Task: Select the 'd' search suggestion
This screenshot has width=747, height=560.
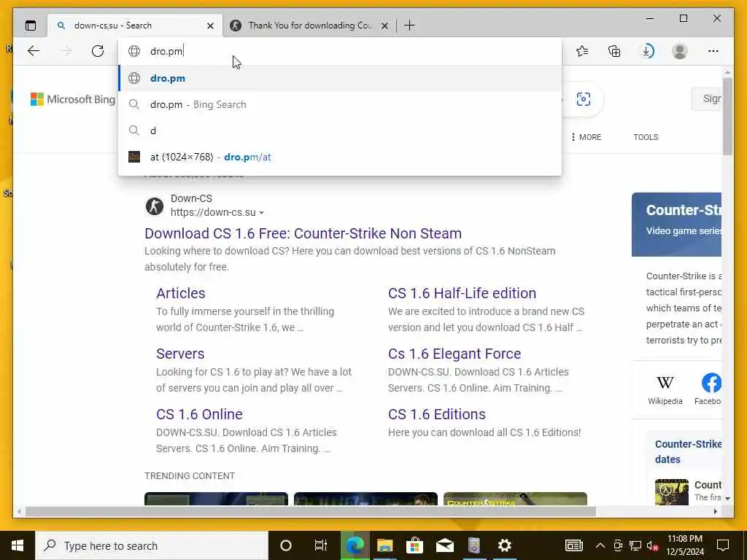Action: coord(340,131)
